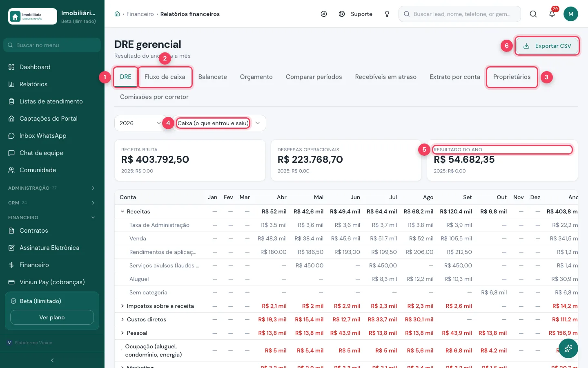588x368 pixels.
Task: Switch to the Orçamento tab
Action: coord(256,77)
